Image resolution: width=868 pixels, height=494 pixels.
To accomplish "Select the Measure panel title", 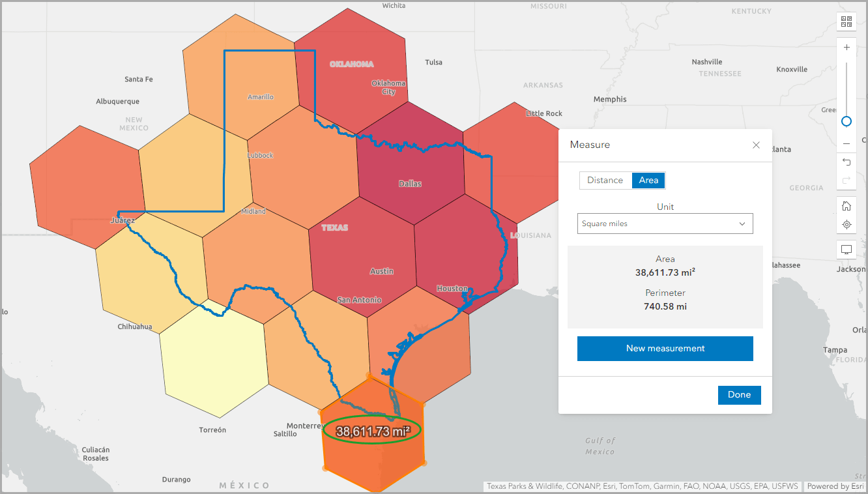I will pyautogui.click(x=590, y=145).
